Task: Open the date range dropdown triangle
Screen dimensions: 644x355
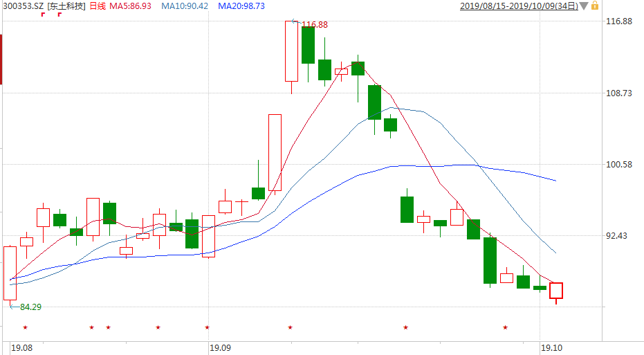Action: [x=584, y=6]
